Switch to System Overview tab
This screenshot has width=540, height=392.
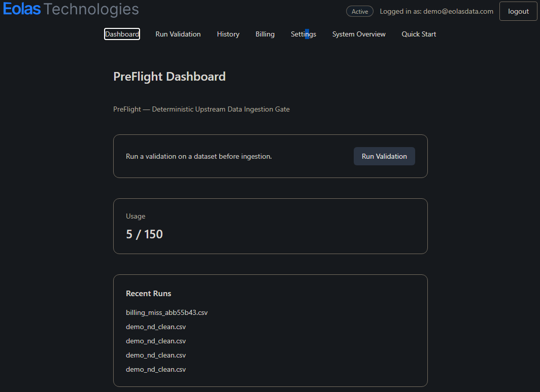359,34
